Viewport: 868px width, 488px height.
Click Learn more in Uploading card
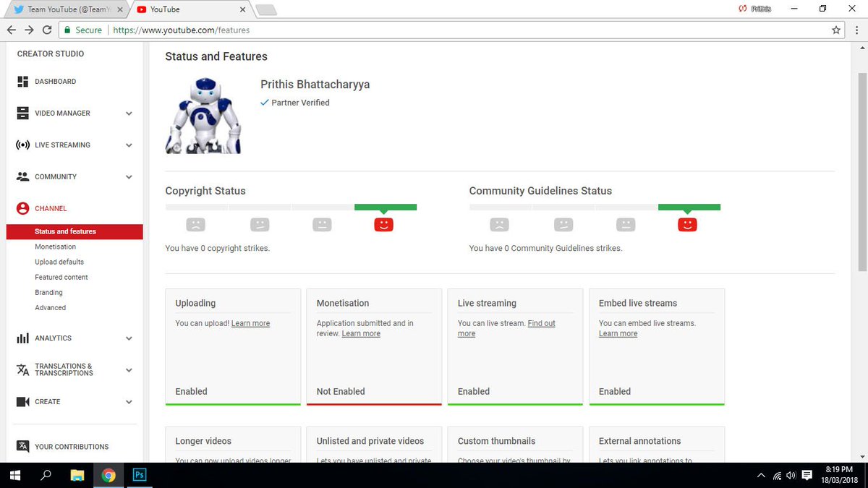pyautogui.click(x=250, y=323)
